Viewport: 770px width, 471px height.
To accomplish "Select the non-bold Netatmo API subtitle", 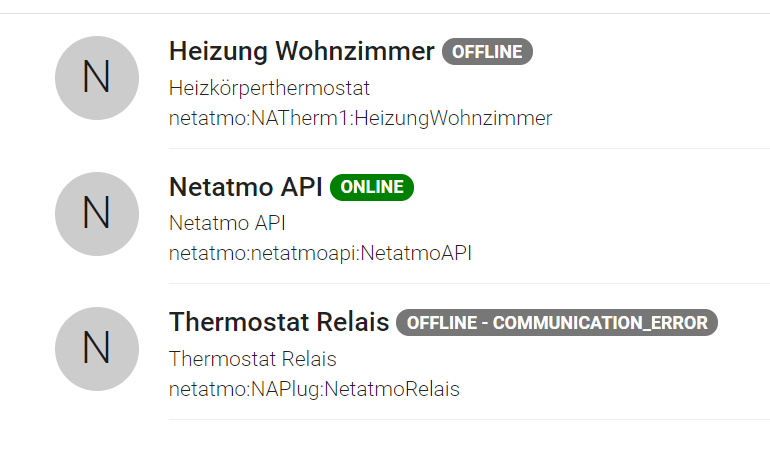I will (227, 223).
